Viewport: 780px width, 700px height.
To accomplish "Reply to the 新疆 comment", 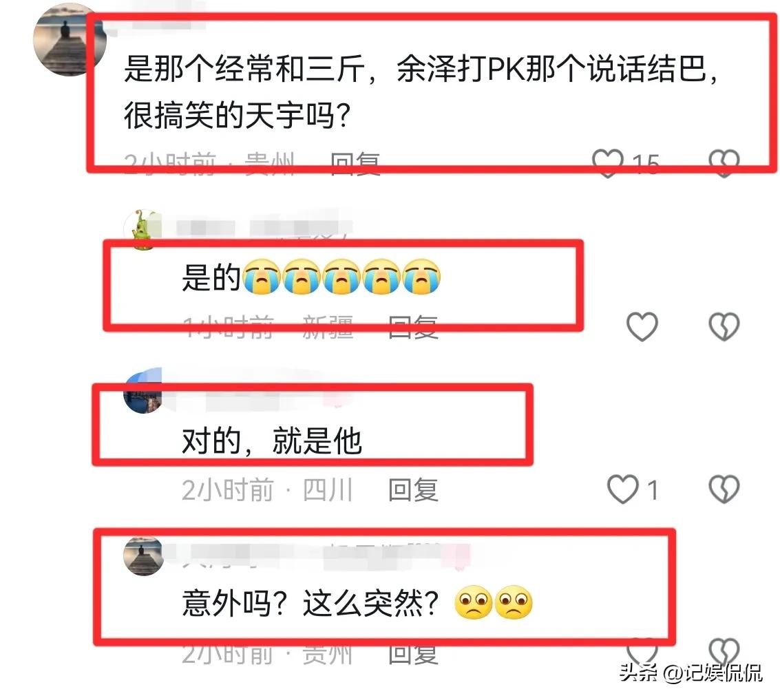I will point(413,327).
